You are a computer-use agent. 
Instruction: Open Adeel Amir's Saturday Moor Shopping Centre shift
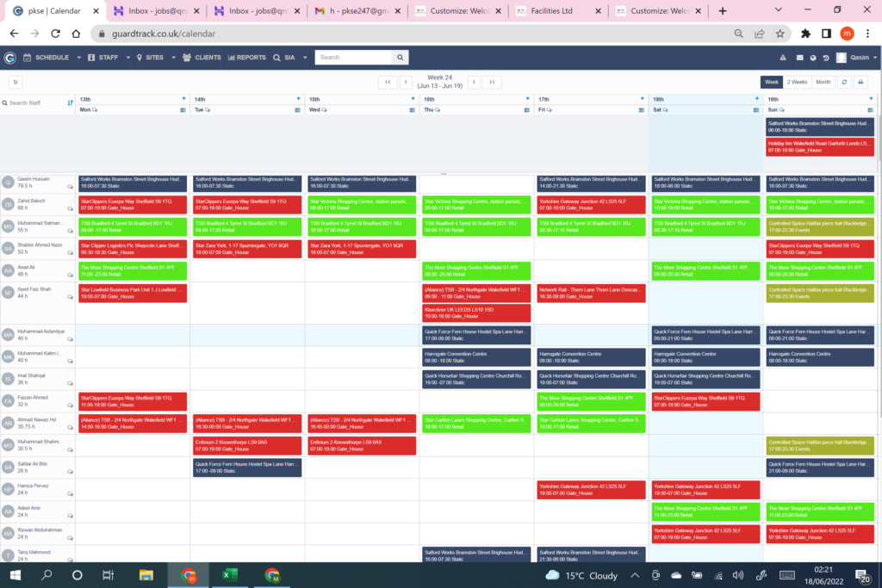[705, 511]
